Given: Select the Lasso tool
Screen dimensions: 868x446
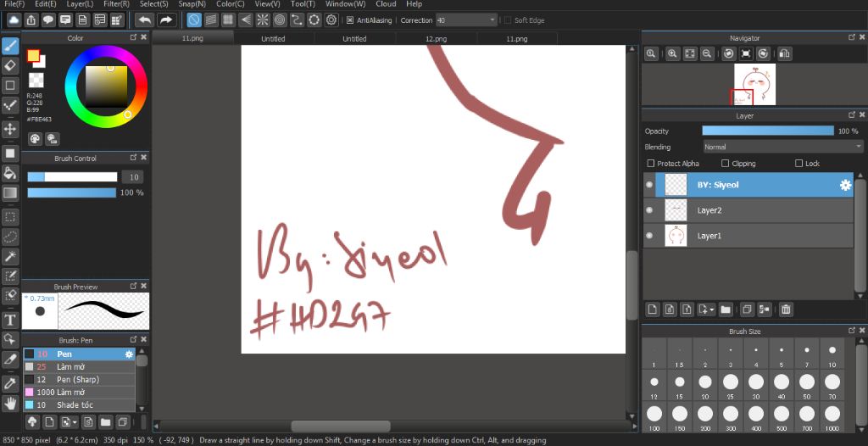Looking at the screenshot, I should point(10,237).
